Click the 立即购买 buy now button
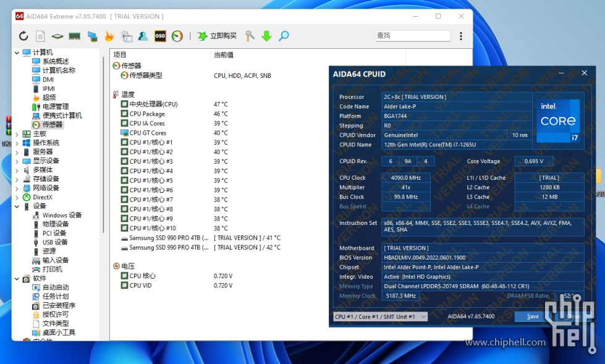Screen dimensions: 605x364 coord(217,36)
